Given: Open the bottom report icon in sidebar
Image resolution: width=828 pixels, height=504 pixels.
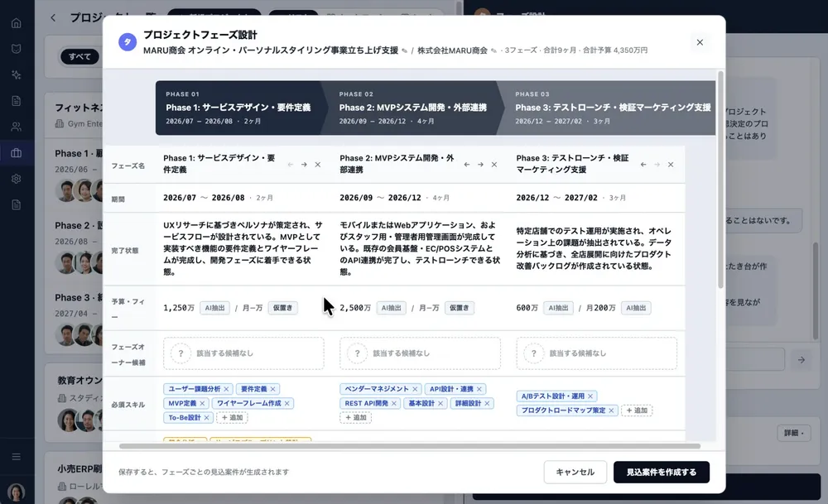Looking at the screenshot, I should pos(17,204).
